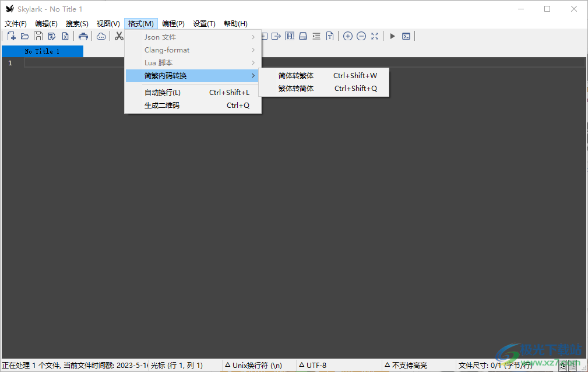The width and height of the screenshot is (588, 372).
Task: Click the Skylark bird app icon
Action: [10, 9]
